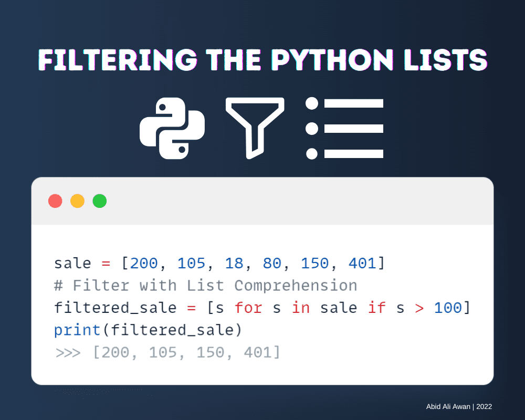Click the red traffic light dot

[x=55, y=201]
